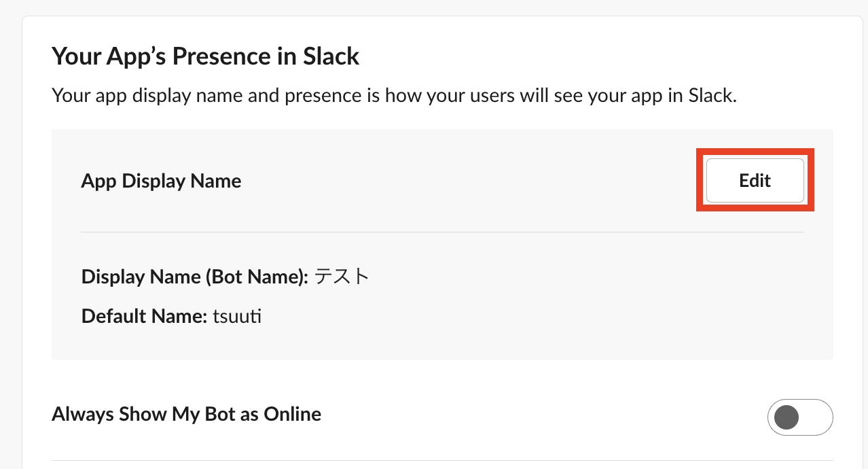Click the gray knob inside the online toggle
The width and height of the screenshot is (868, 469).
coord(786,417)
